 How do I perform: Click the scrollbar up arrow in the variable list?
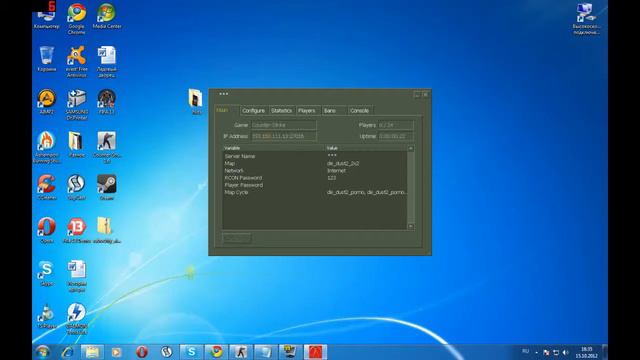pyautogui.click(x=411, y=149)
